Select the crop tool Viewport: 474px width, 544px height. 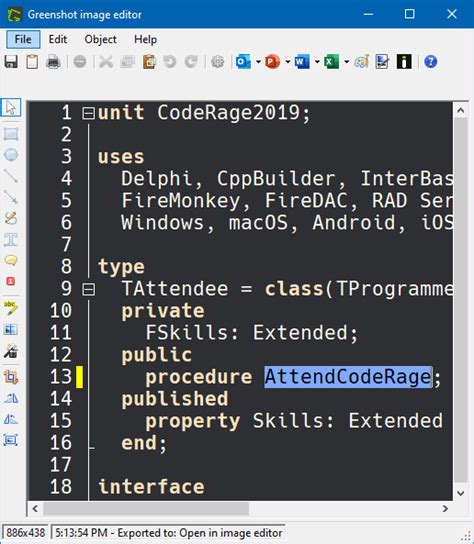click(11, 377)
